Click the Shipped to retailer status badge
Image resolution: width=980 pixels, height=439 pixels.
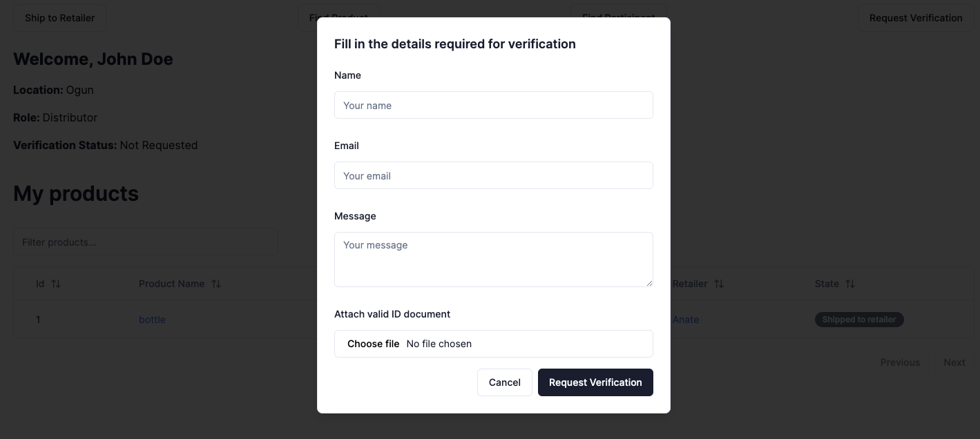[858, 320]
